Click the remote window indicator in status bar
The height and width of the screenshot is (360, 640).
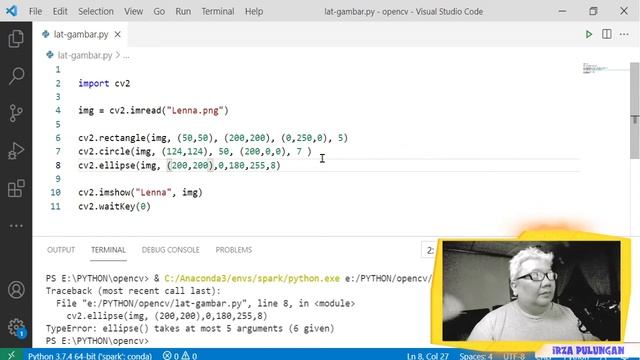click(11, 355)
